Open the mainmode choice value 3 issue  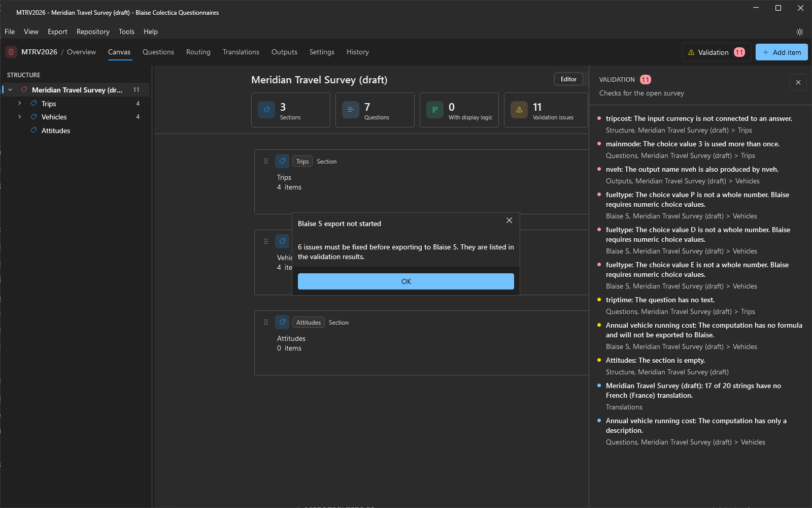[x=700, y=149]
